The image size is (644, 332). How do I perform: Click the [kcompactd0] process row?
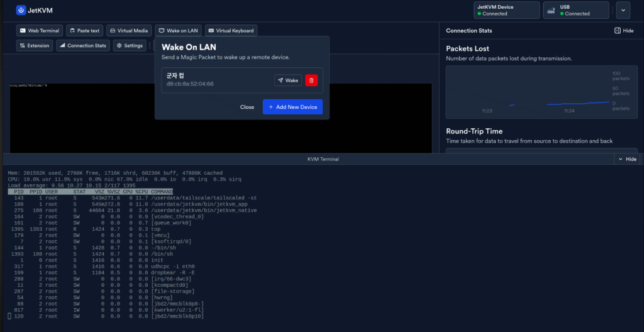coord(98,285)
